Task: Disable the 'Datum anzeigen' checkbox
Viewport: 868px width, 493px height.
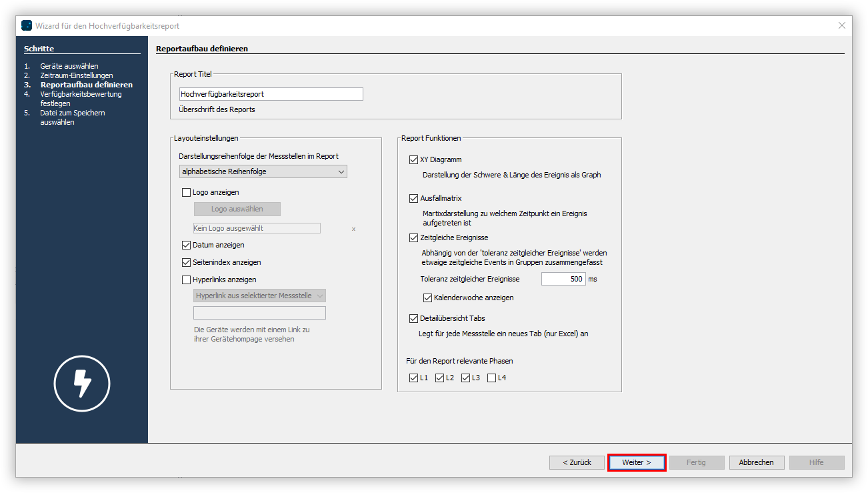Action: [185, 245]
